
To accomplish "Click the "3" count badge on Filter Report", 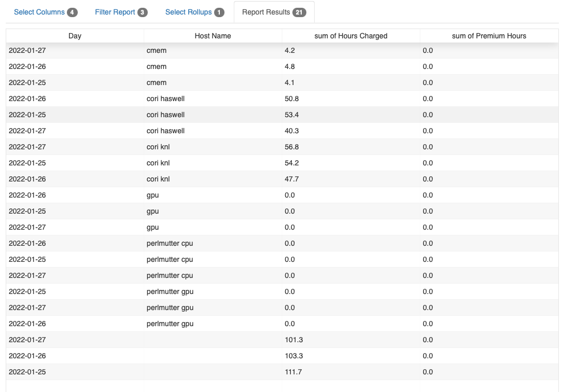I will coord(144,12).
